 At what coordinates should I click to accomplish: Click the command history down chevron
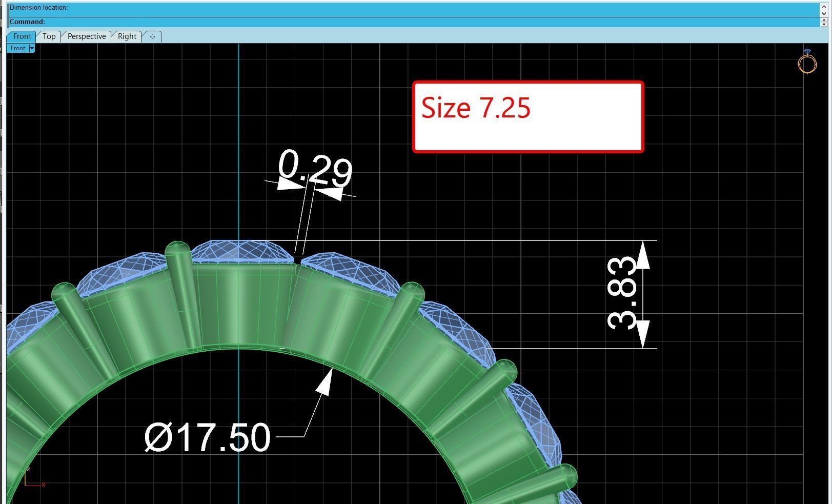pyautogui.click(x=824, y=13)
